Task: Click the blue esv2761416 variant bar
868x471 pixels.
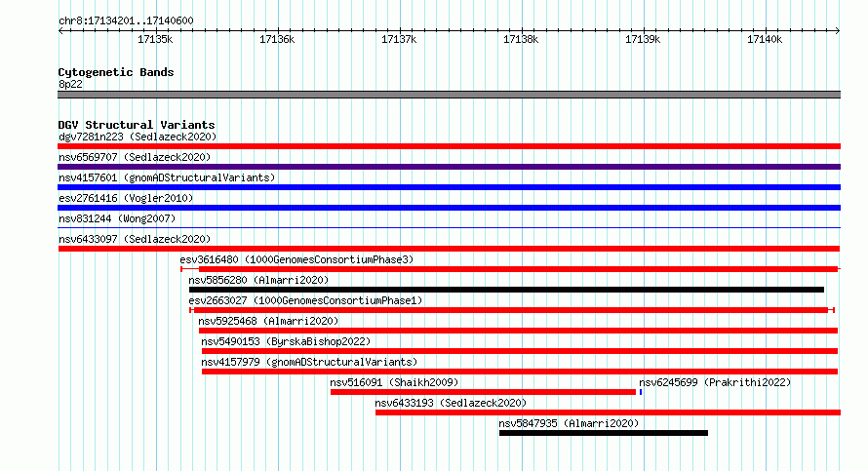Action: [x=449, y=208]
